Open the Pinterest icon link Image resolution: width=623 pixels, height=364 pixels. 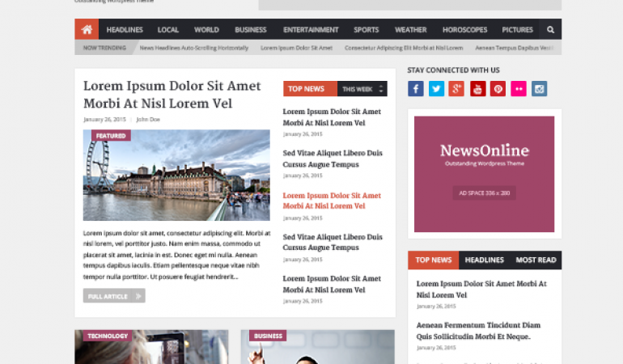pos(498,89)
